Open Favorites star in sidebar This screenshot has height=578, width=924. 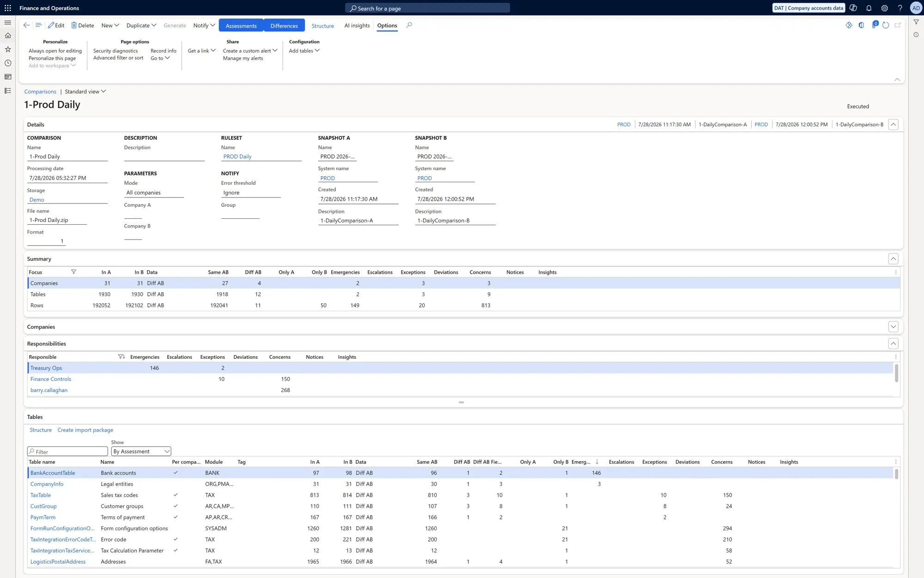click(x=8, y=49)
